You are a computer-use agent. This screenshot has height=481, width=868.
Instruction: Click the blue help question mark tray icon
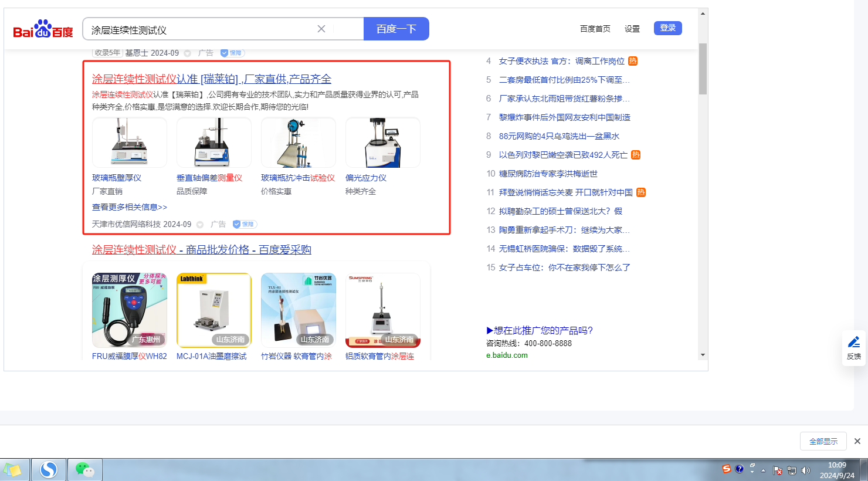pos(740,469)
